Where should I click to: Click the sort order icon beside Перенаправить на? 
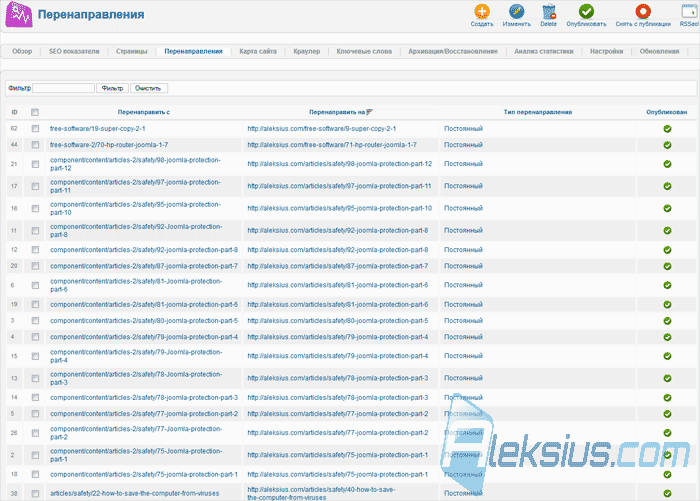tap(369, 112)
